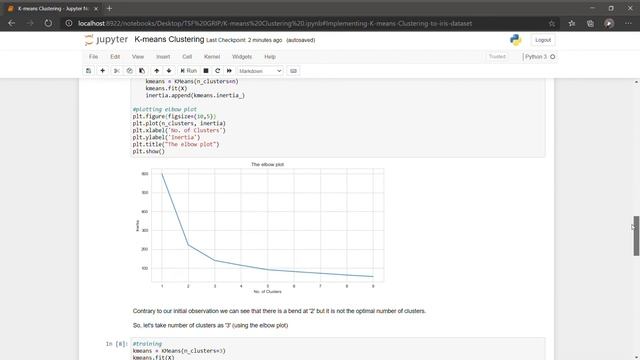Interrupt the kernel with stop icon
Screen dimensions: 640x360
[206, 71]
